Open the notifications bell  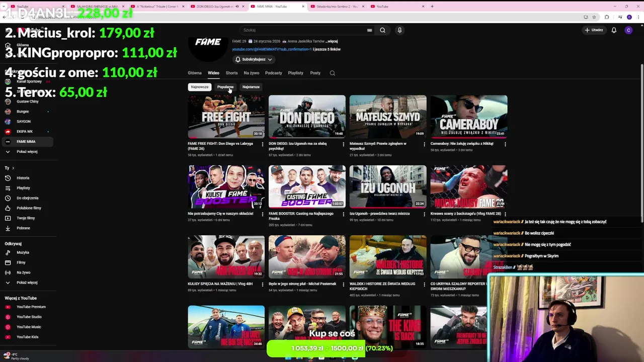pyautogui.click(x=614, y=30)
